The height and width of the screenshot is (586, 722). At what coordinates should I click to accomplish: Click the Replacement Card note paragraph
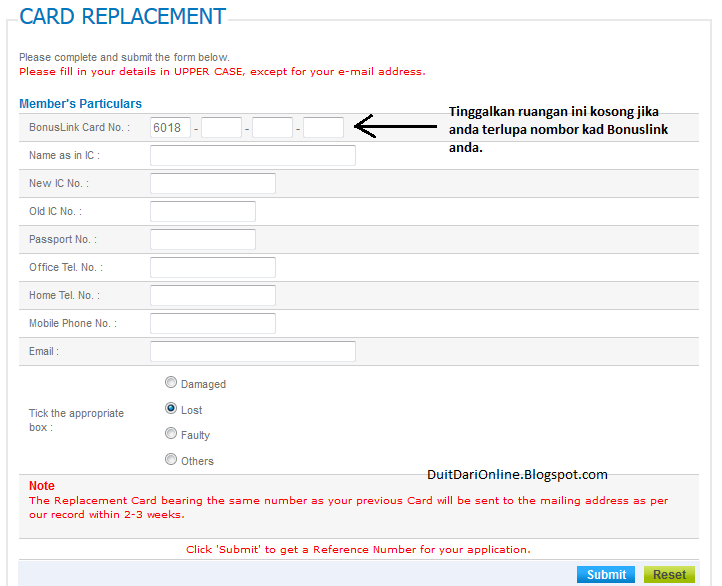(349, 507)
